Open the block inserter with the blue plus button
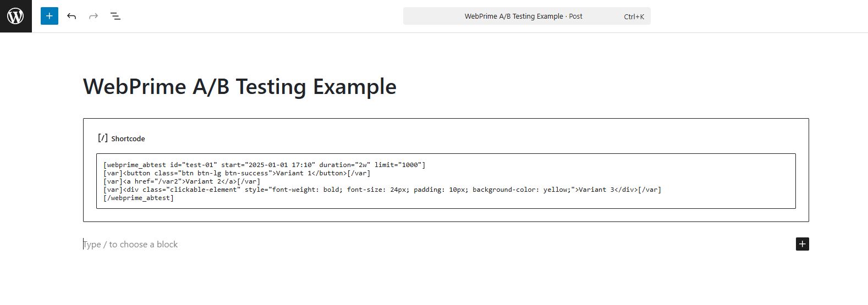Image resolution: width=868 pixels, height=305 pixels. (x=49, y=16)
